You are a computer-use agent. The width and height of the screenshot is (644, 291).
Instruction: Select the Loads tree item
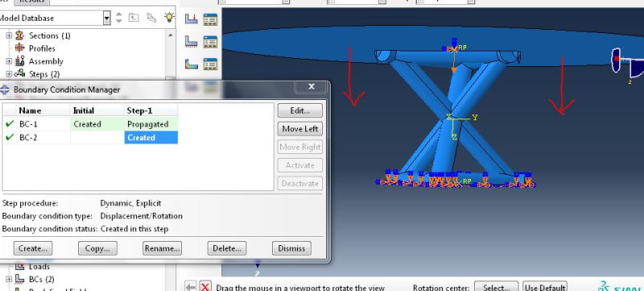(x=39, y=267)
